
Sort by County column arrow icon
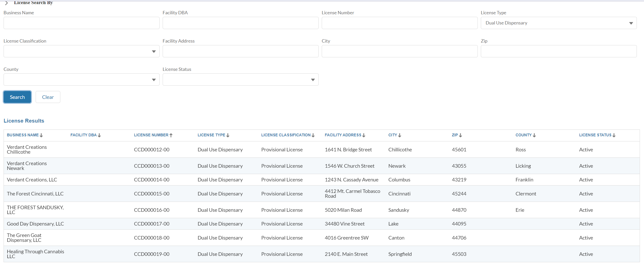pyautogui.click(x=534, y=135)
